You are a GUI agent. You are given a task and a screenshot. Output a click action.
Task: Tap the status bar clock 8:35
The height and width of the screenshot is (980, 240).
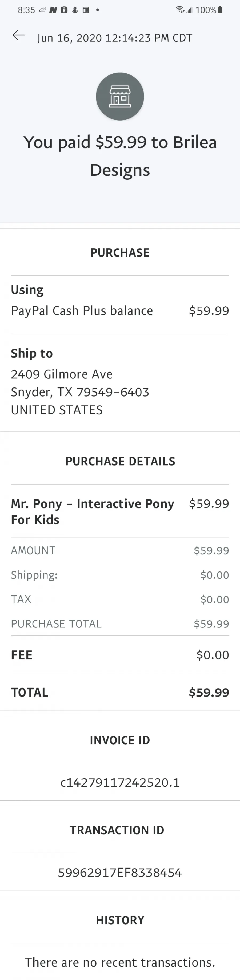click(26, 10)
